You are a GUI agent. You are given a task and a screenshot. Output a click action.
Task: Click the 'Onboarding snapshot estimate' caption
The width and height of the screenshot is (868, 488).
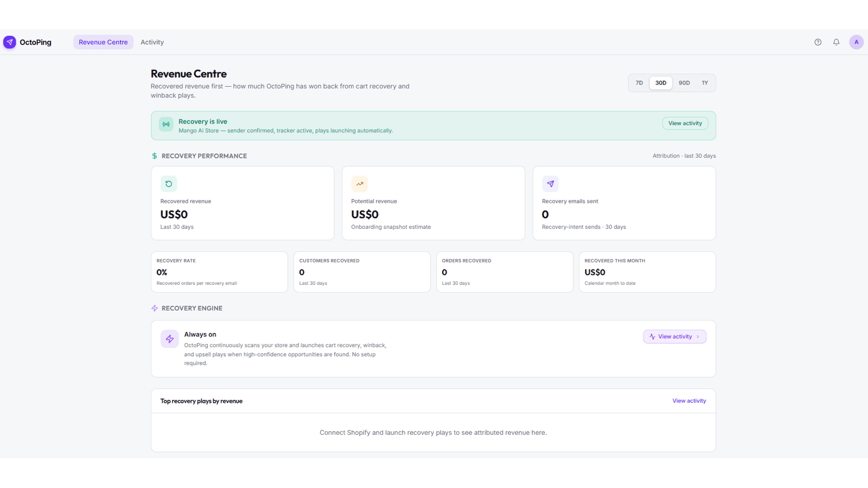coord(391,227)
